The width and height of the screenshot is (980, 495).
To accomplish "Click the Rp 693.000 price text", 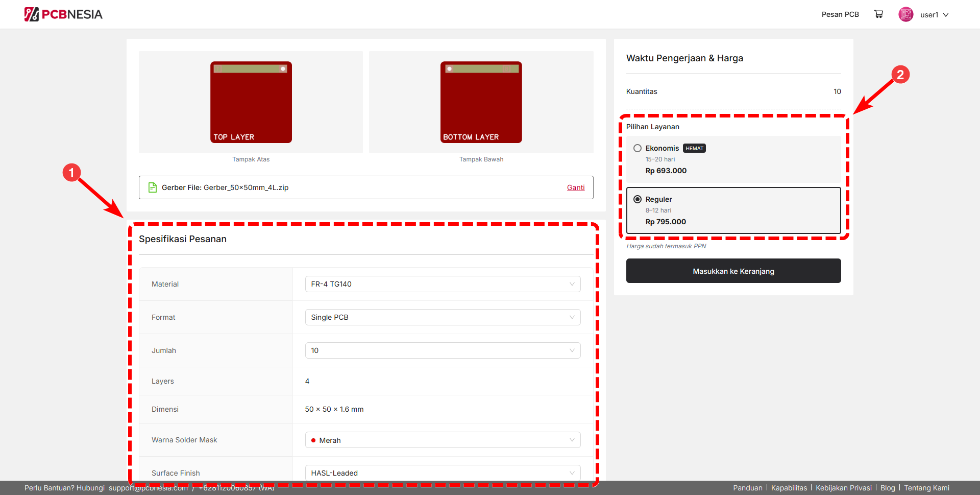I will tap(666, 171).
